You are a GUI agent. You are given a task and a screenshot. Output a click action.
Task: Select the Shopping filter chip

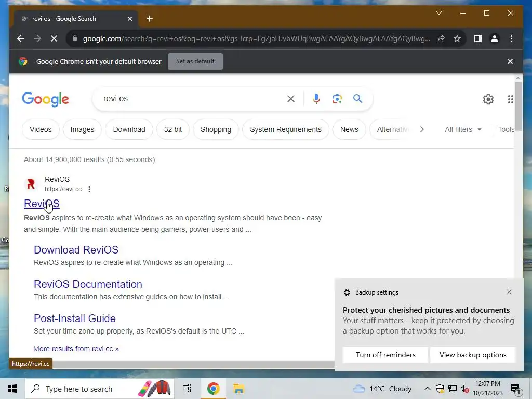[216, 129]
